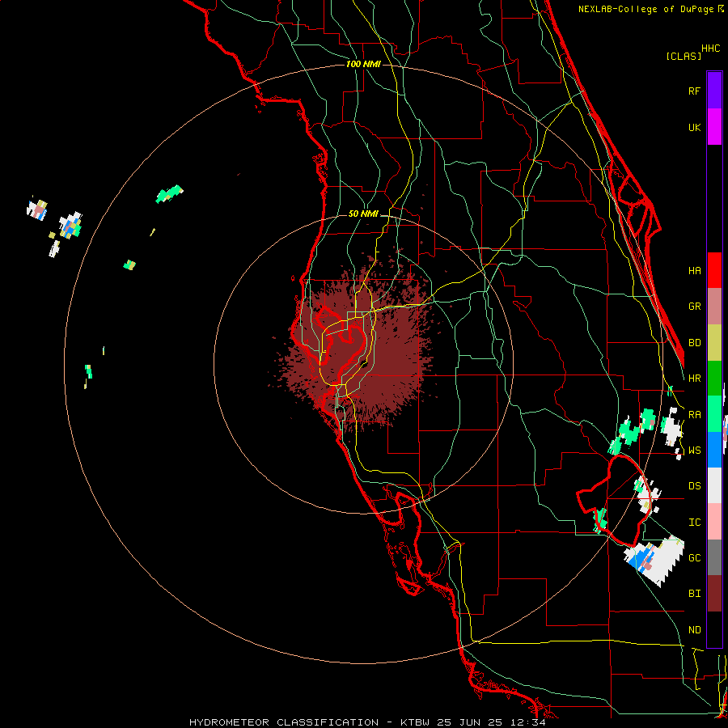This screenshot has height=728, width=728.
Task: Click the "100 NMI" range ring label
Action: (363, 64)
